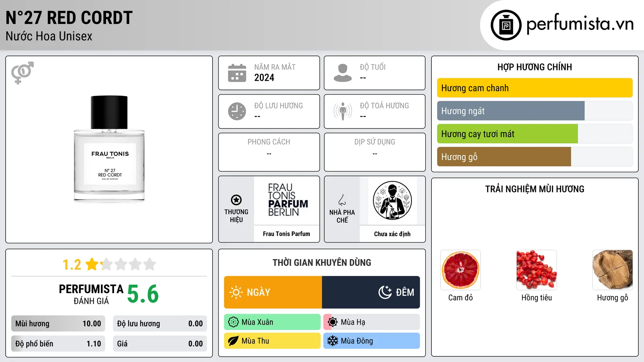644x362 pixels.
Task: Click the first filled gold rating star
Action: pos(92,264)
